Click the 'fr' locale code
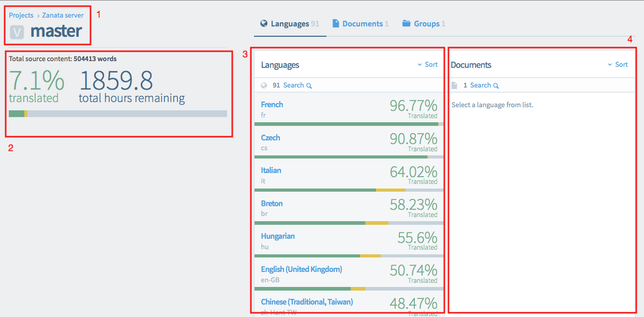 [263, 115]
